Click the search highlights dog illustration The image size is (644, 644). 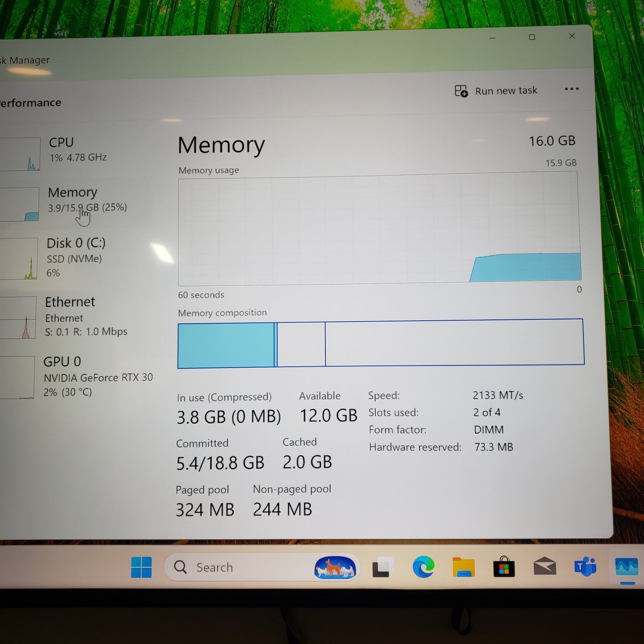335,567
